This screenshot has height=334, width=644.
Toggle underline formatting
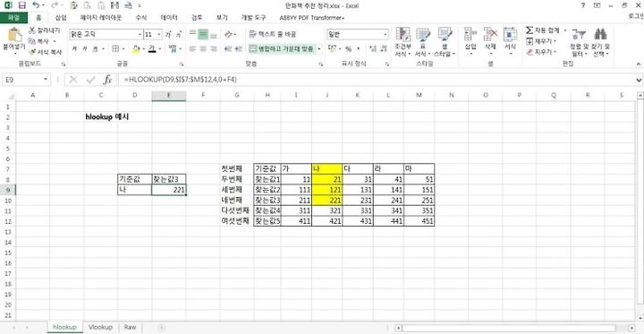pos(95,48)
